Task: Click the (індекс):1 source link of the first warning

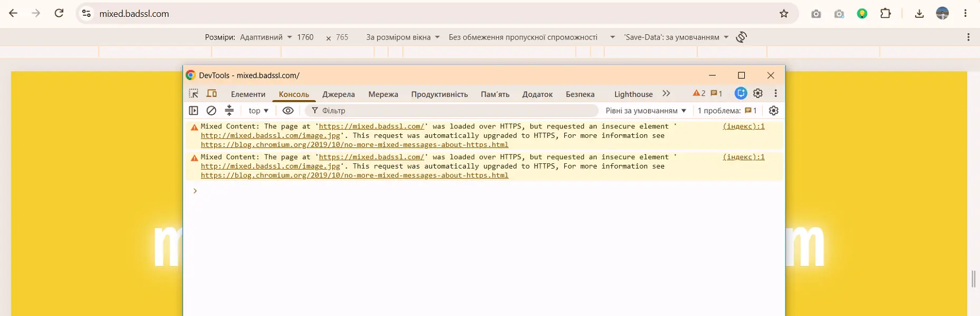Action: (744, 126)
